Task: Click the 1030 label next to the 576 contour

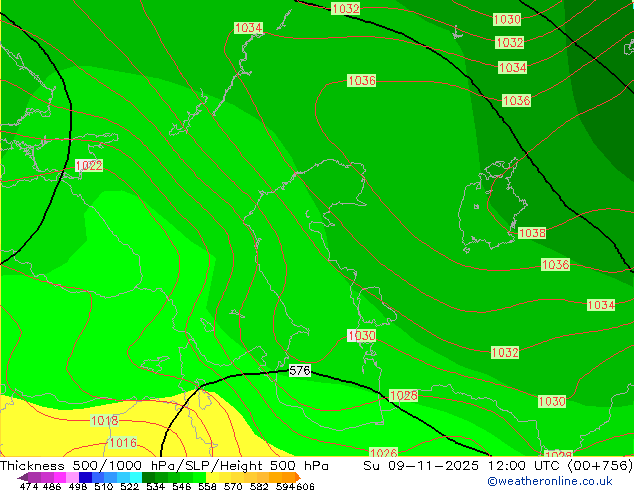Action: coord(361,336)
